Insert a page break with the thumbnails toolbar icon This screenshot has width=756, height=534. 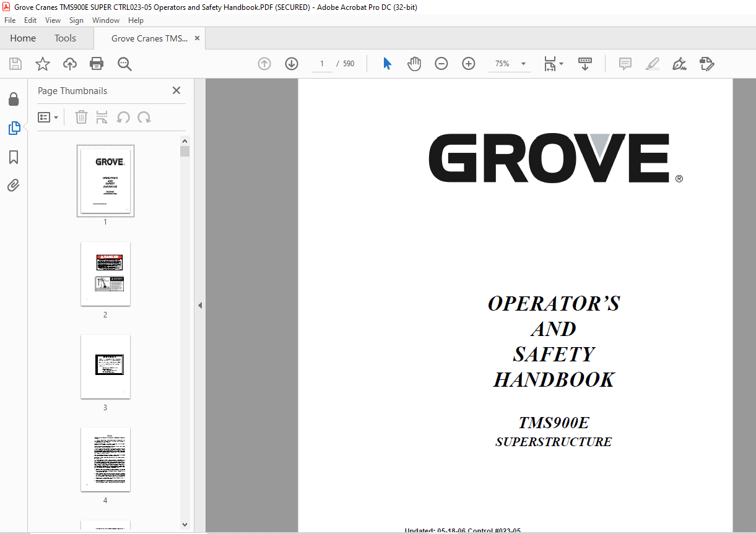[102, 117]
